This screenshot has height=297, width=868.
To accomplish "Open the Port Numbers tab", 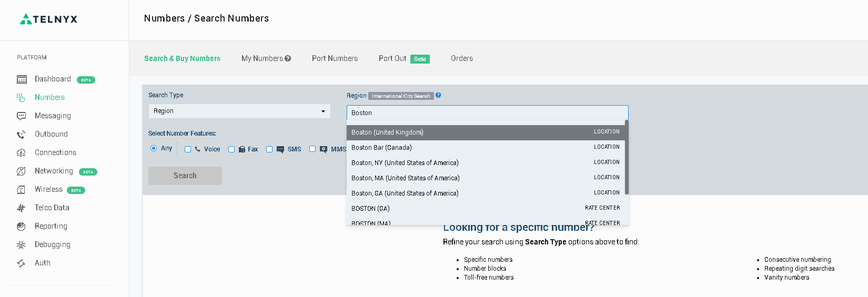I will [335, 58].
